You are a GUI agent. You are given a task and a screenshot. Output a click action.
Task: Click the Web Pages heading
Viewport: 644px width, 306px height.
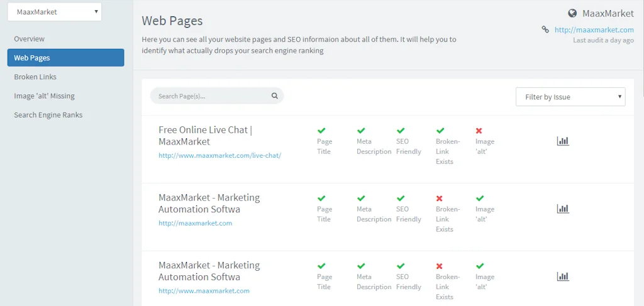click(172, 21)
